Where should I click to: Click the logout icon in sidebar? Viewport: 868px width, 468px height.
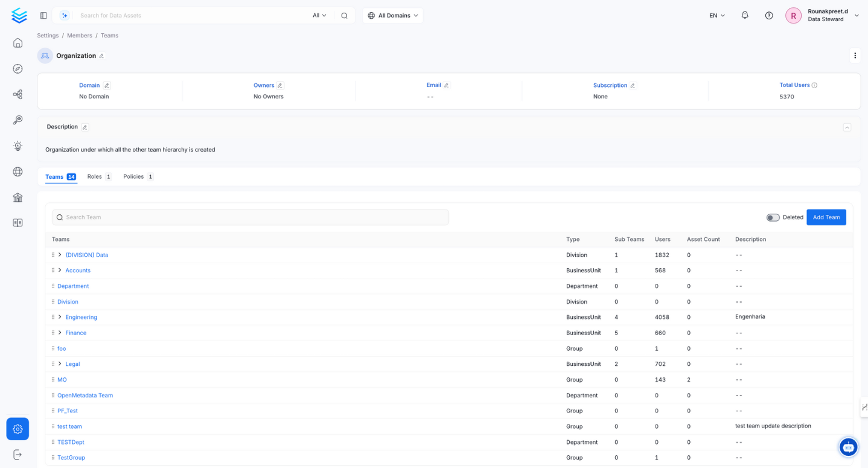click(18, 455)
